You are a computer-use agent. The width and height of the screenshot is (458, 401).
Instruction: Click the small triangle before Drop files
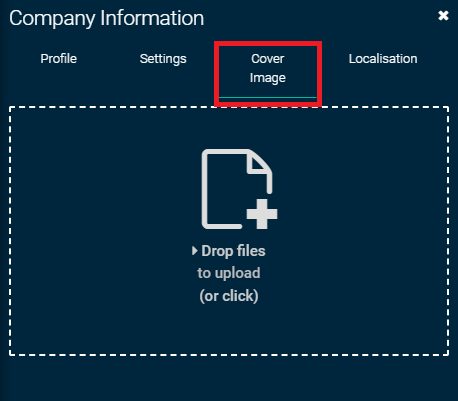(x=195, y=251)
